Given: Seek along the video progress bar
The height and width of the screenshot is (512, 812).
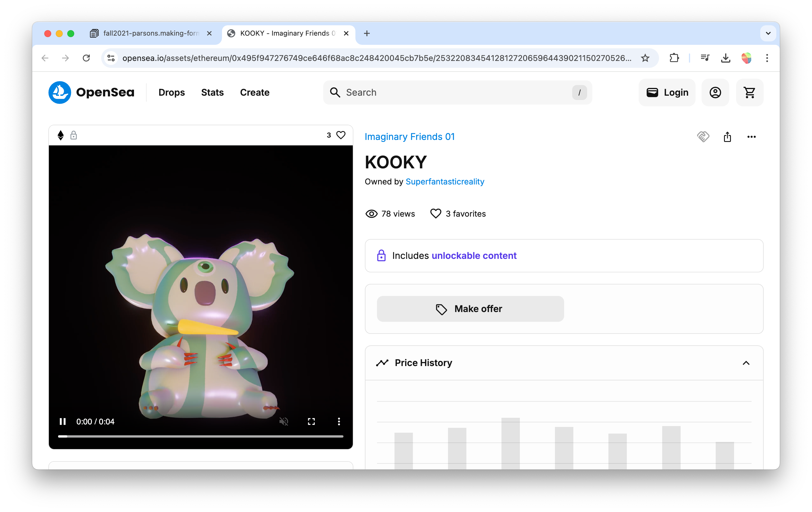Looking at the screenshot, I should [201, 436].
